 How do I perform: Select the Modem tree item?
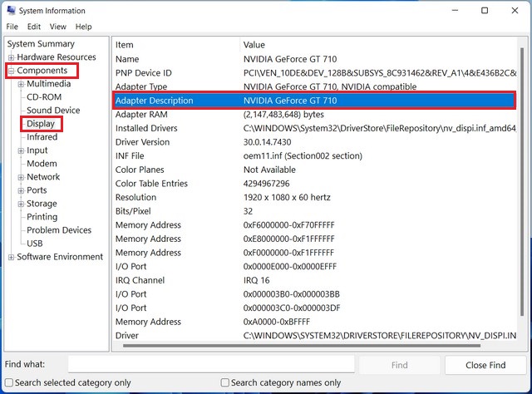[x=42, y=164]
